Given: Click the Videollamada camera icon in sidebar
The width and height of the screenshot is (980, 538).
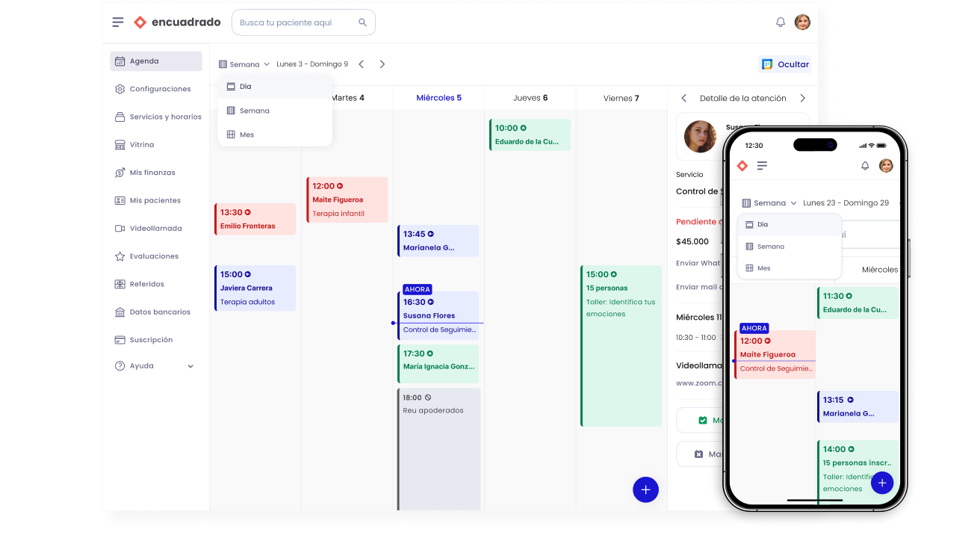Looking at the screenshot, I should tap(120, 229).
